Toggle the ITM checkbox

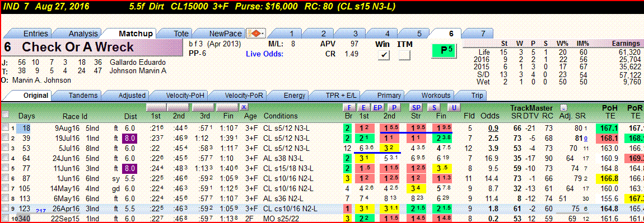tap(404, 55)
